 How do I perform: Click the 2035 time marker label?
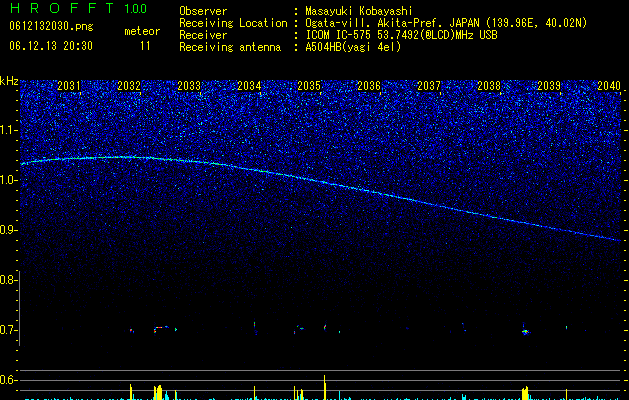coord(309,86)
